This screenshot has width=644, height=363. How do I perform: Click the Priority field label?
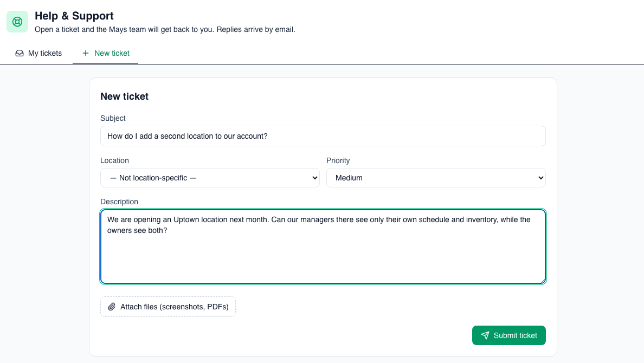tap(338, 160)
